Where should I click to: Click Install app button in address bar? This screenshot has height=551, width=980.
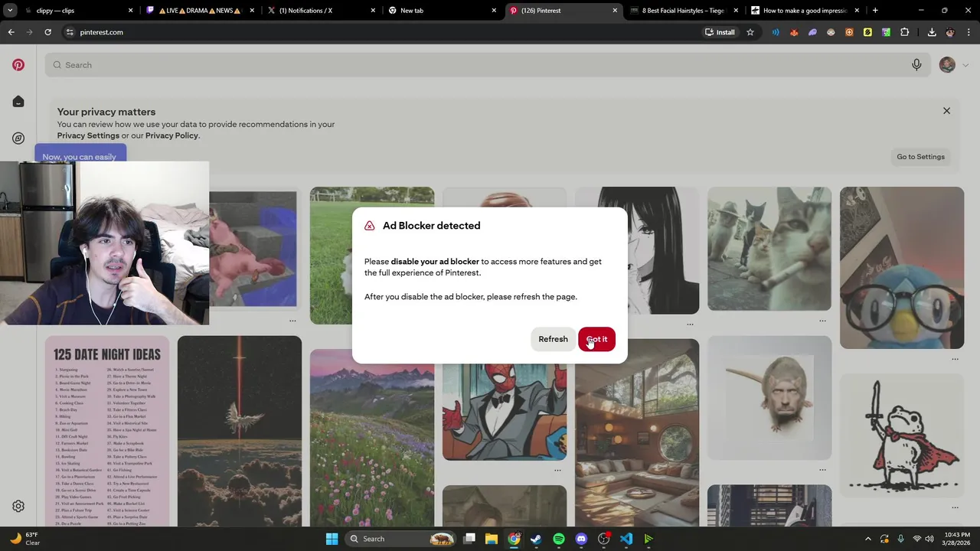click(x=720, y=32)
